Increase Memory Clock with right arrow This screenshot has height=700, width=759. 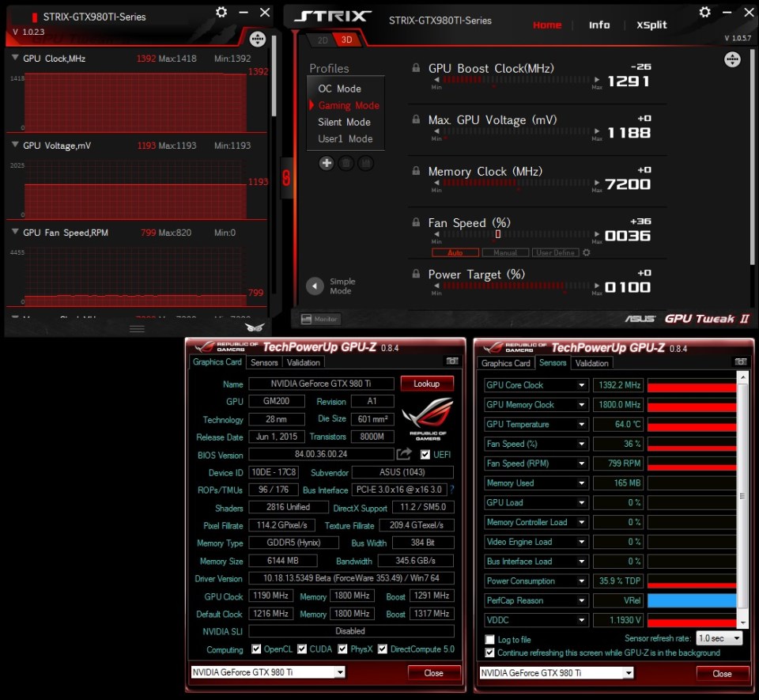coord(596,183)
